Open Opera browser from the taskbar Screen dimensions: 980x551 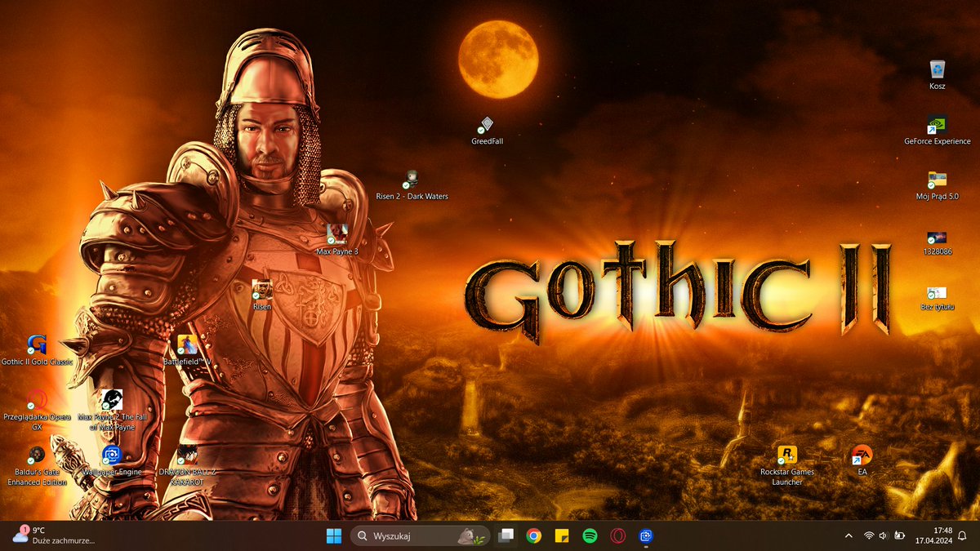point(618,535)
